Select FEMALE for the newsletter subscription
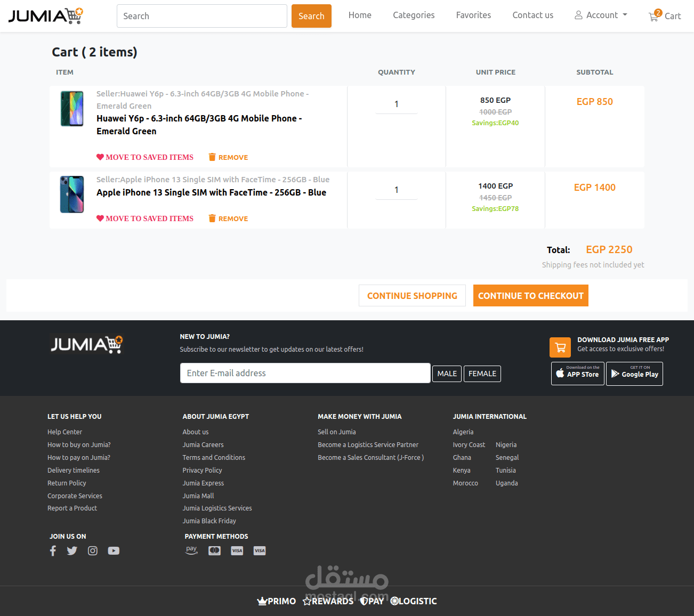Screen dimensions: 694x616 (x=482, y=373)
